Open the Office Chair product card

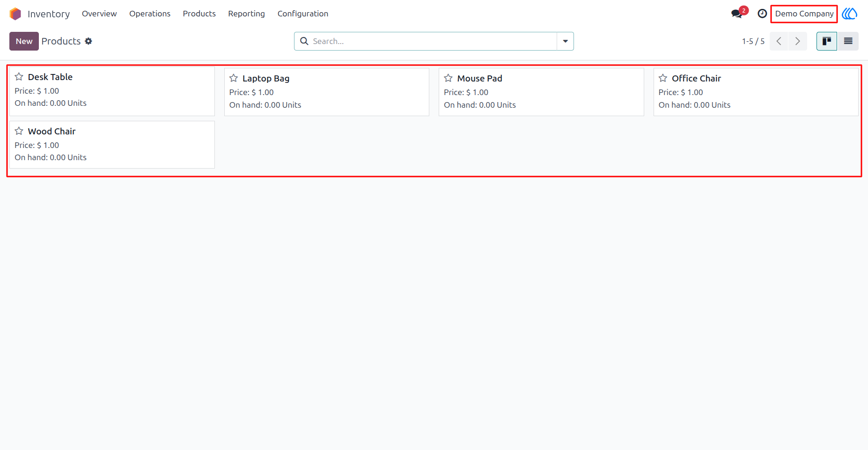pyautogui.click(x=756, y=92)
